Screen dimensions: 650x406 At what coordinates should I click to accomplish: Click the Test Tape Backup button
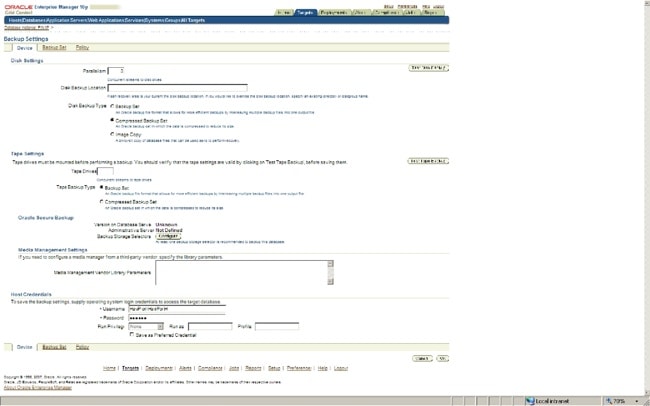(428, 161)
